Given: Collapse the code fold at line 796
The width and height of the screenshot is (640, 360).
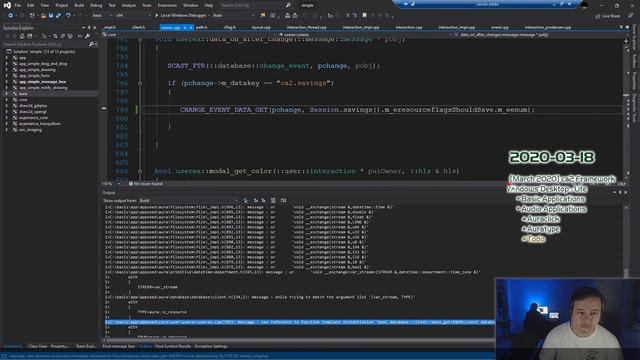Looking at the screenshot, I should pos(140,83).
